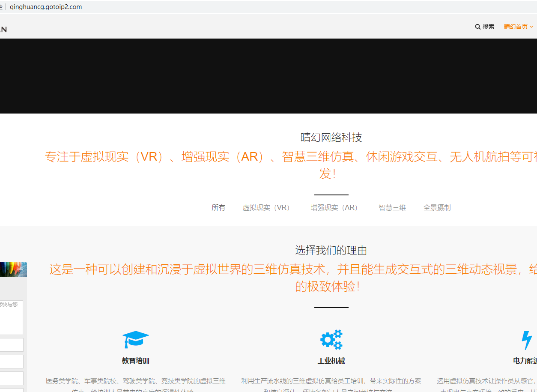Click the lightning bolt icon
The height and width of the screenshot is (392, 537).
pyautogui.click(x=526, y=340)
